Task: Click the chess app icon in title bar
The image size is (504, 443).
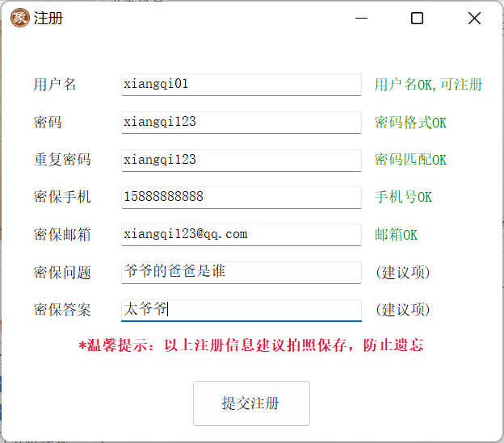Action: coord(19,18)
